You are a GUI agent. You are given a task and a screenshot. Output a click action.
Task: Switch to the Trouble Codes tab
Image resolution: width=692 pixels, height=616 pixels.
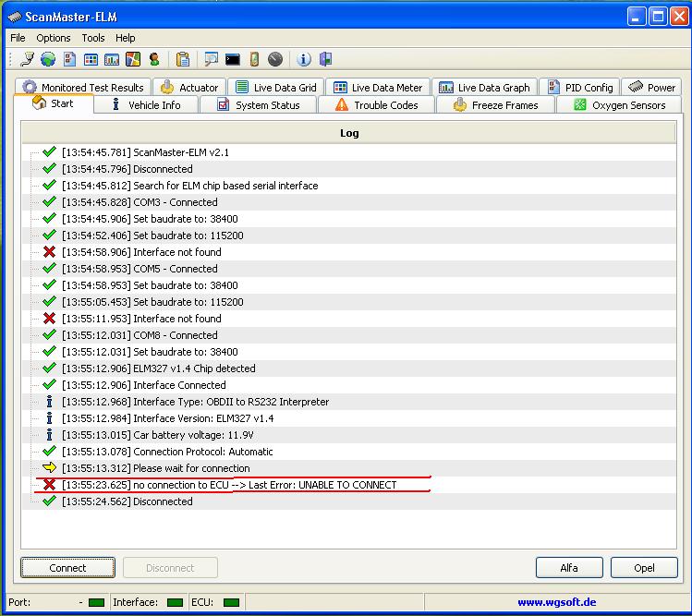(x=376, y=105)
